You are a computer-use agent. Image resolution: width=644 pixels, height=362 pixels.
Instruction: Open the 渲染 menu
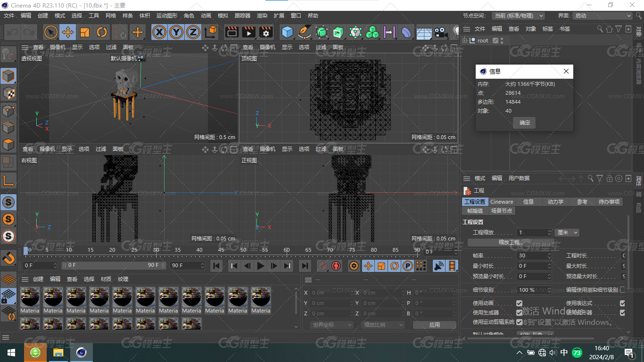point(262,16)
